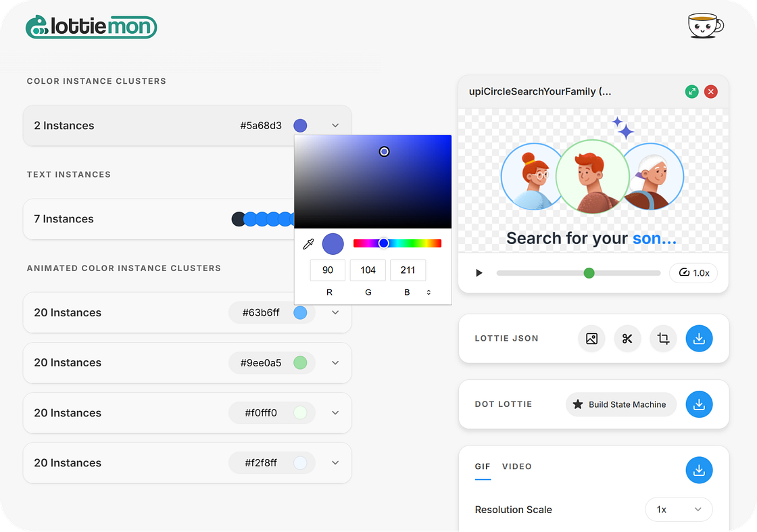Open the 1.0x playback speed control

coord(693,272)
